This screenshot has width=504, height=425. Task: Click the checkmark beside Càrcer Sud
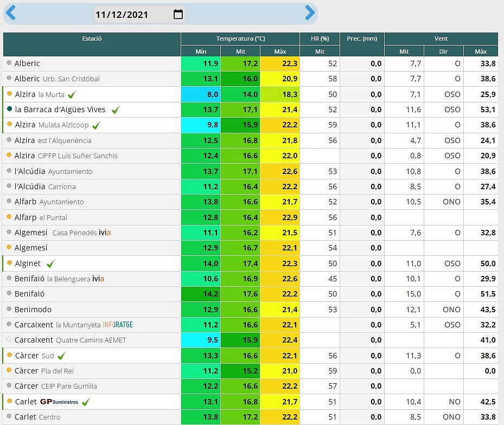pyautogui.click(x=62, y=356)
